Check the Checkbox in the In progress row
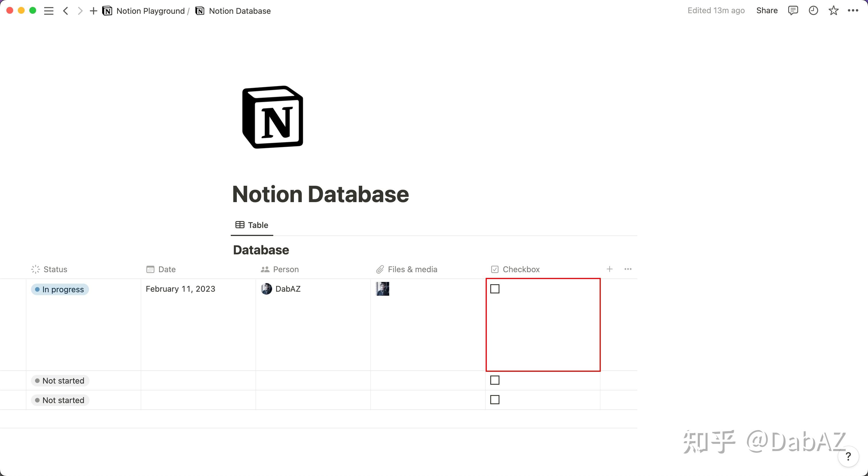The width and height of the screenshot is (868, 476). tap(495, 289)
